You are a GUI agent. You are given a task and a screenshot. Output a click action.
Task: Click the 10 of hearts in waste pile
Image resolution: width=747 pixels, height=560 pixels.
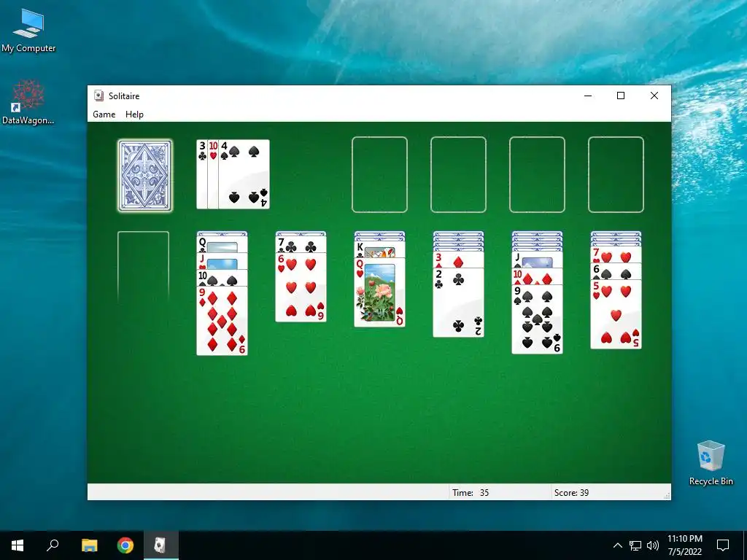tap(213, 174)
